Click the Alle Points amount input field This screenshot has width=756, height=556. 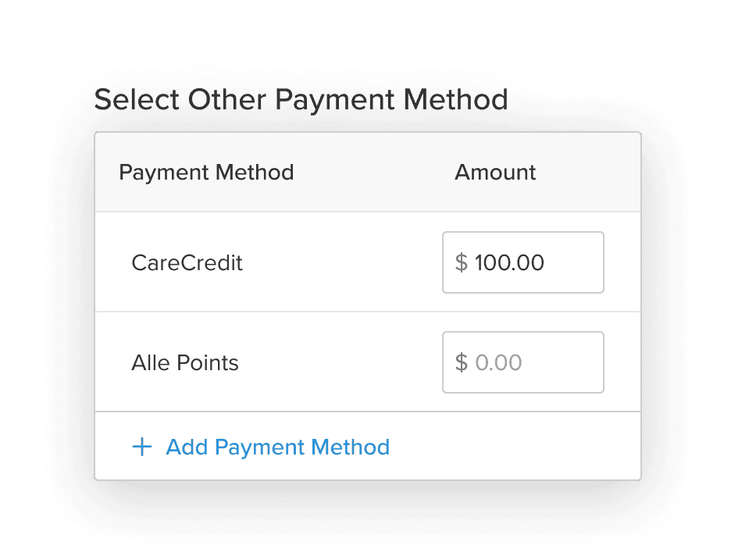pyautogui.click(x=522, y=362)
